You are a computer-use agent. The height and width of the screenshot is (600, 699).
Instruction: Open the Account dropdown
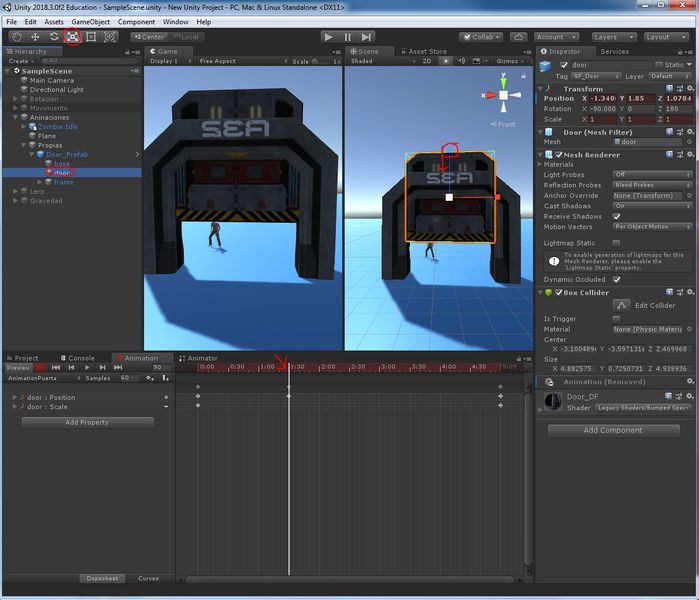point(556,37)
